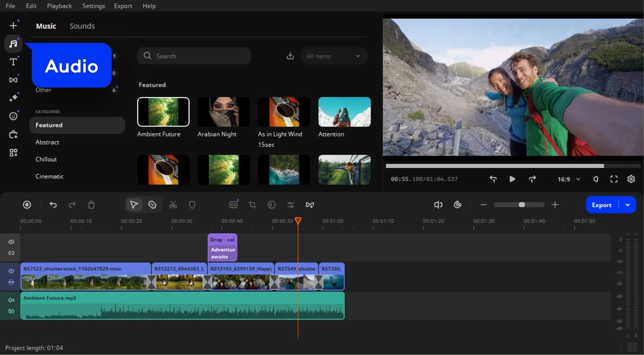
Task: Click the Stickers smiley icon
Action: [x=13, y=116]
